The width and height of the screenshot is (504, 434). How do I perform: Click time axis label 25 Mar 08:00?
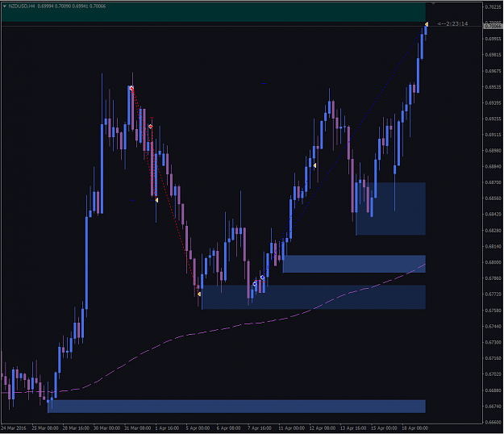click(45, 428)
